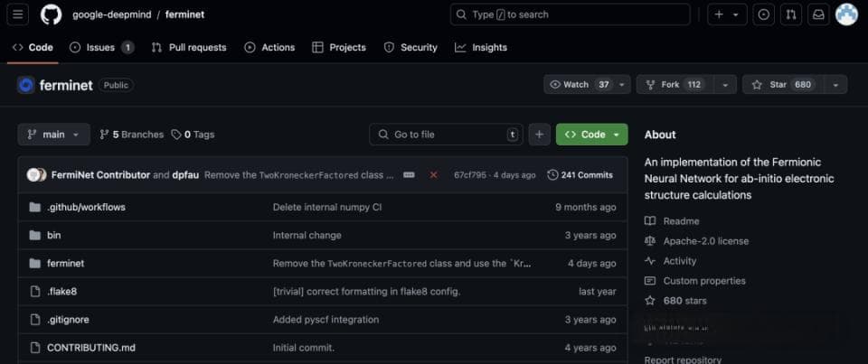
Task: Open the ferminet breadcrumb link
Action: coord(184,14)
